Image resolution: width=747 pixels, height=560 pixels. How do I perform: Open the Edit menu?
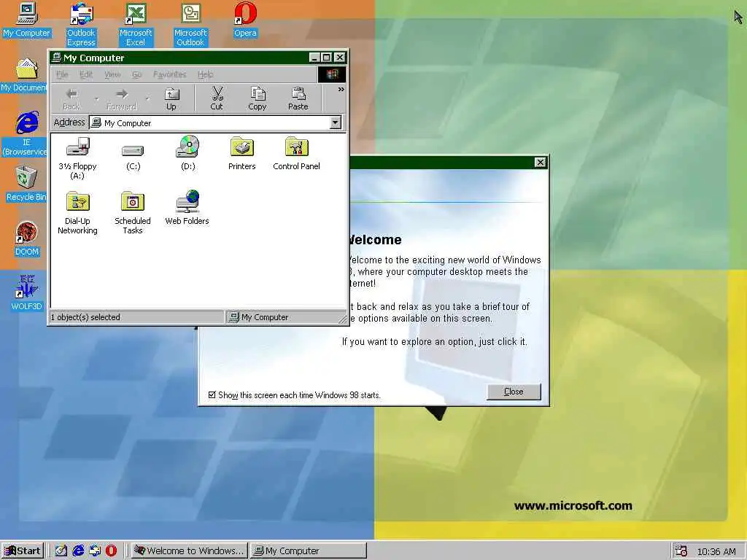[x=86, y=74]
